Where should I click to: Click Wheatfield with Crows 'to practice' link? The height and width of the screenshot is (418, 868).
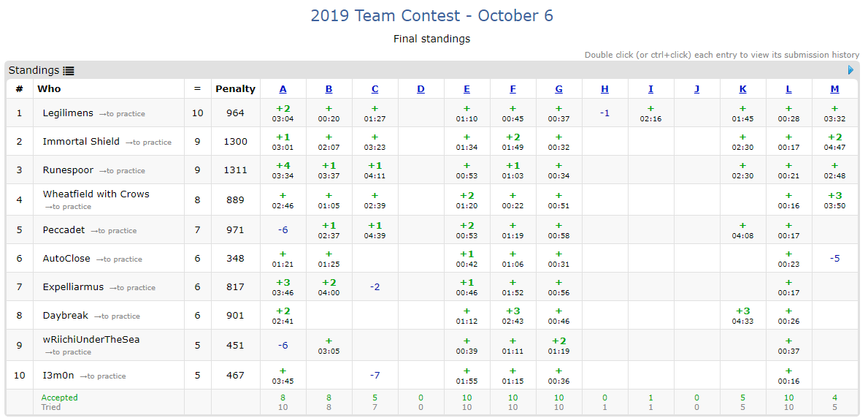(x=68, y=207)
